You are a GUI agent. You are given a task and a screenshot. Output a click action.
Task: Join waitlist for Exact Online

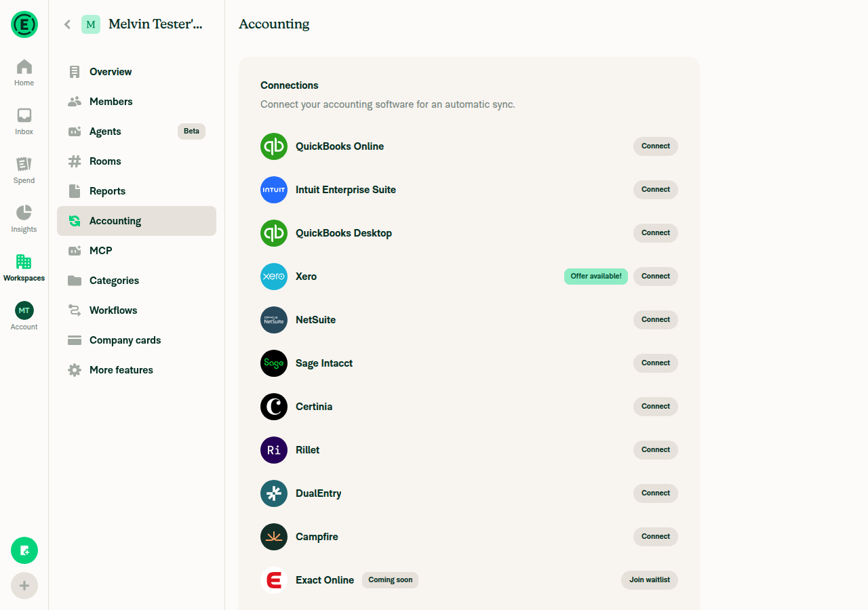point(650,580)
